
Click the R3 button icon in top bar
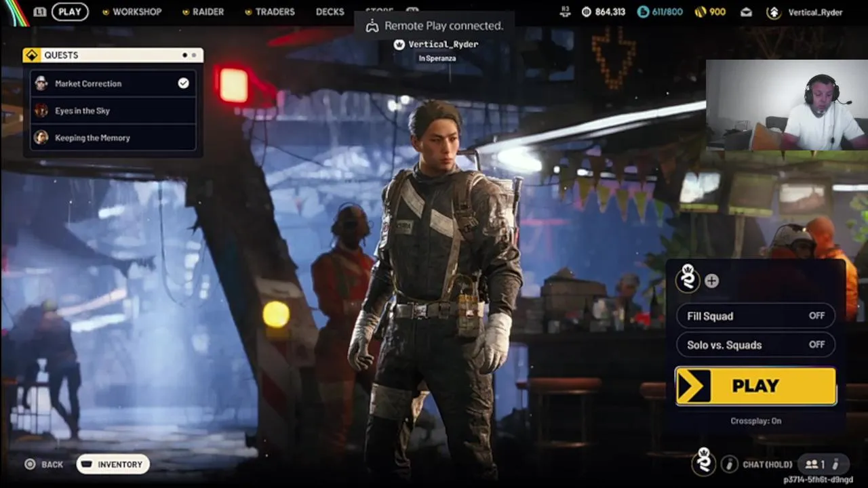(565, 12)
